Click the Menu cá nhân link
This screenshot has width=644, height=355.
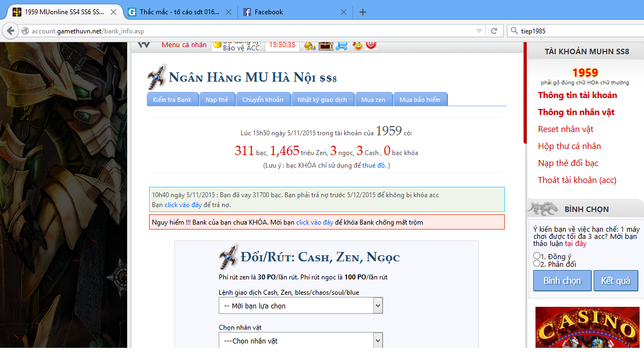(184, 45)
